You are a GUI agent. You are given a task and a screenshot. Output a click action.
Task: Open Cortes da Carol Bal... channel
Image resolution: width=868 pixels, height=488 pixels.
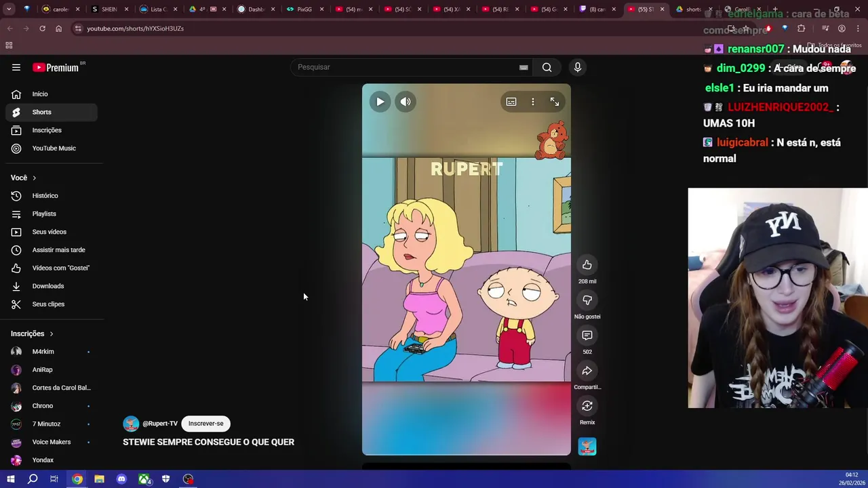[x=52, y=388]
